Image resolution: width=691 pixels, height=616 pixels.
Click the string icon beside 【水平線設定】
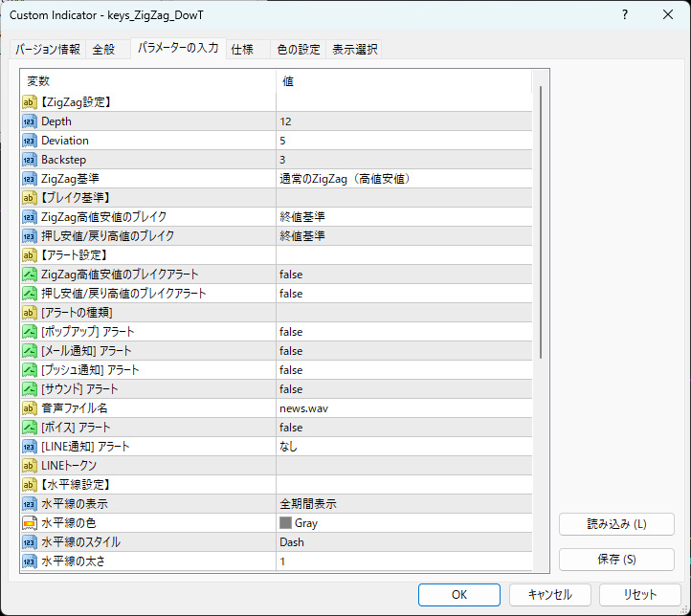coord(29,485)
